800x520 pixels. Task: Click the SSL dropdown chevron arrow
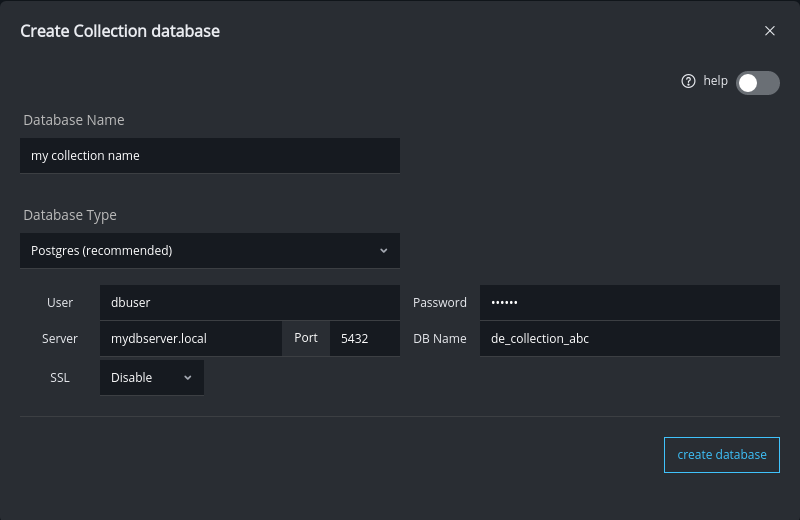188,378
